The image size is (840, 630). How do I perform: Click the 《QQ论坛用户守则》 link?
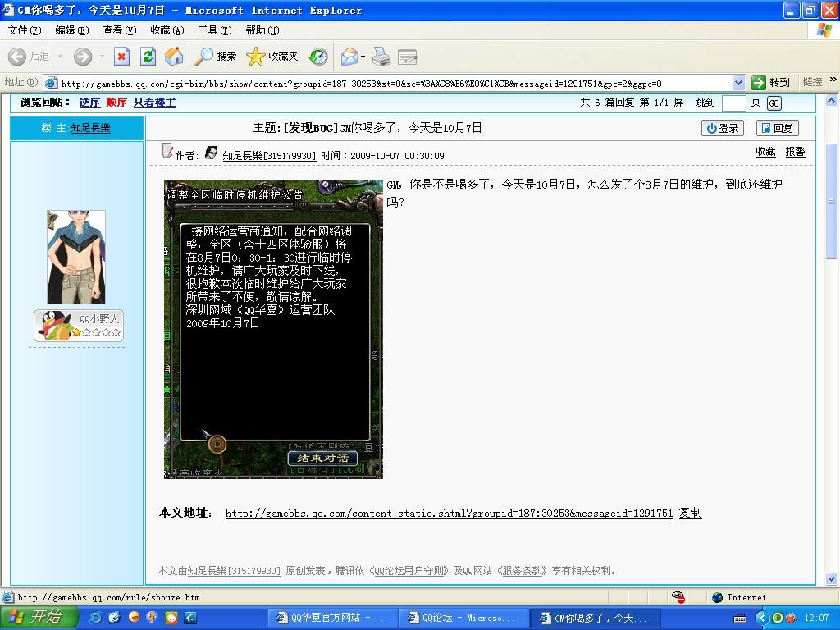point(409,571)
